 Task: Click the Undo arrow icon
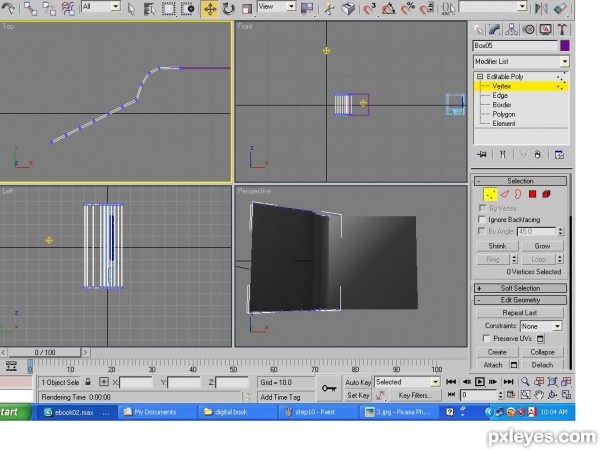pyautogui.click(x=8, y=8)
